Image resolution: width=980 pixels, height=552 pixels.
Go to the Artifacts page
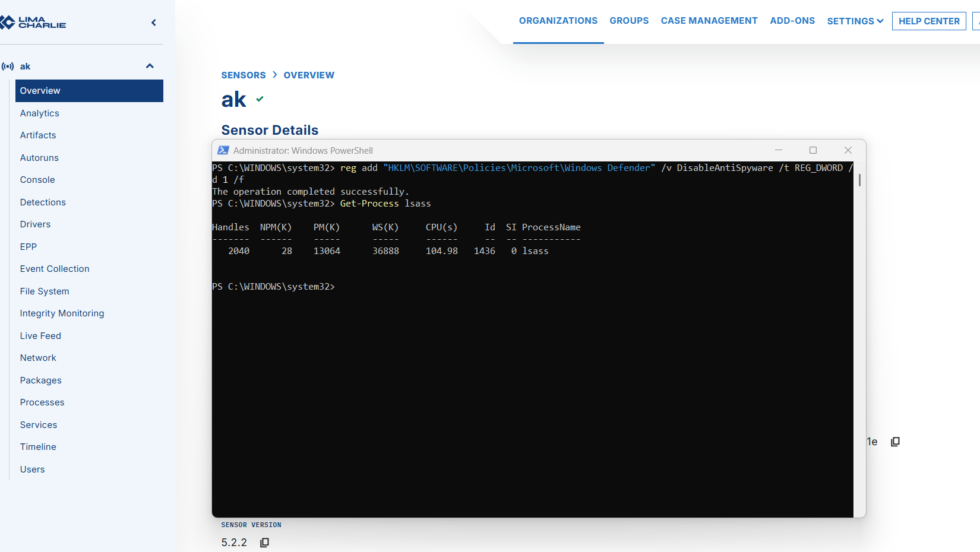(38, 135)
